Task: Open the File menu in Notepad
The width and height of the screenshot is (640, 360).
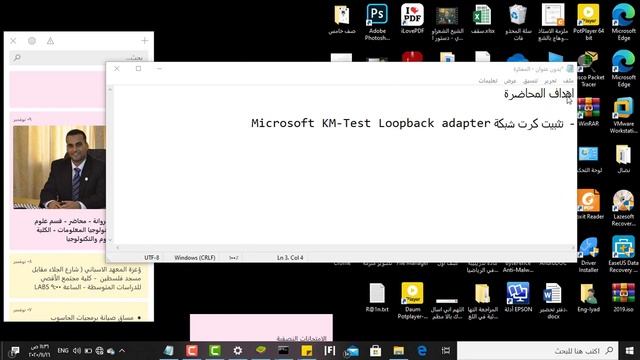Action: (x=568, y=81)
